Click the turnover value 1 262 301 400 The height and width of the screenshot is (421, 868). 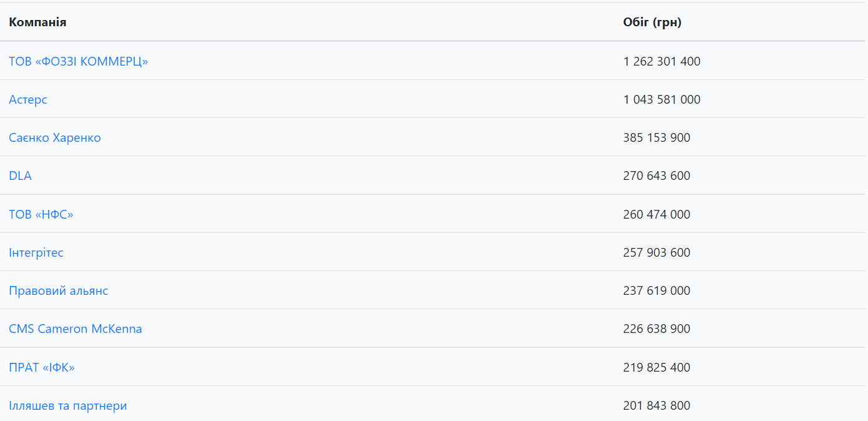[x=661, y=61]
